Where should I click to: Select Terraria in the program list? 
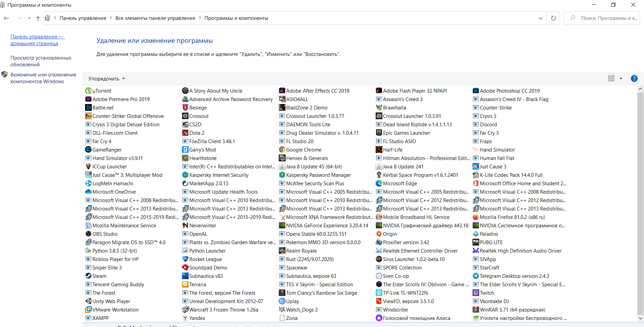click(x=194, y=285)
